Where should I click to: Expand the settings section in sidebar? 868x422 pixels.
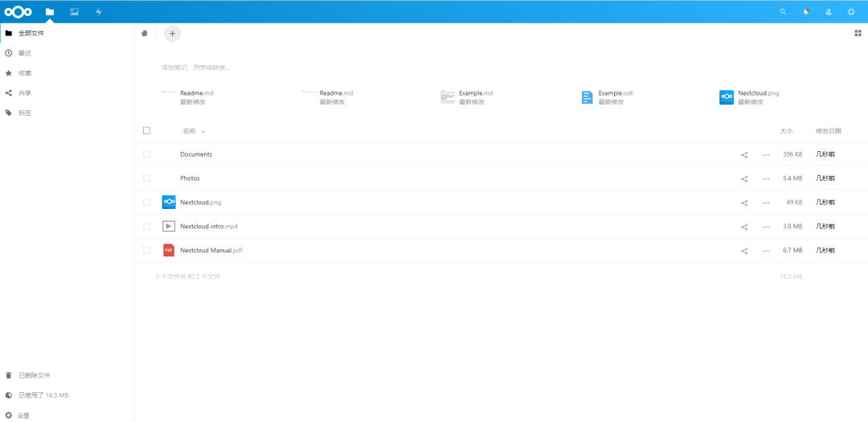pos(23,416)
